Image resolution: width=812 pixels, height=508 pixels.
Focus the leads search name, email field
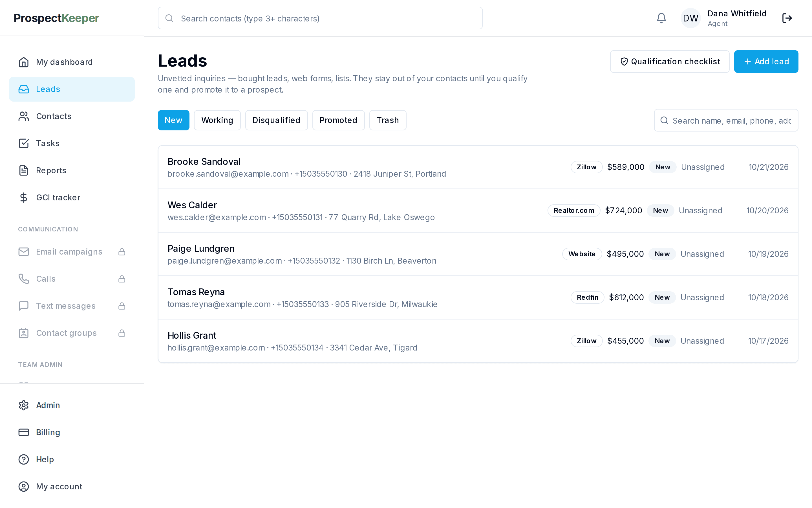(x=726, y=120)
